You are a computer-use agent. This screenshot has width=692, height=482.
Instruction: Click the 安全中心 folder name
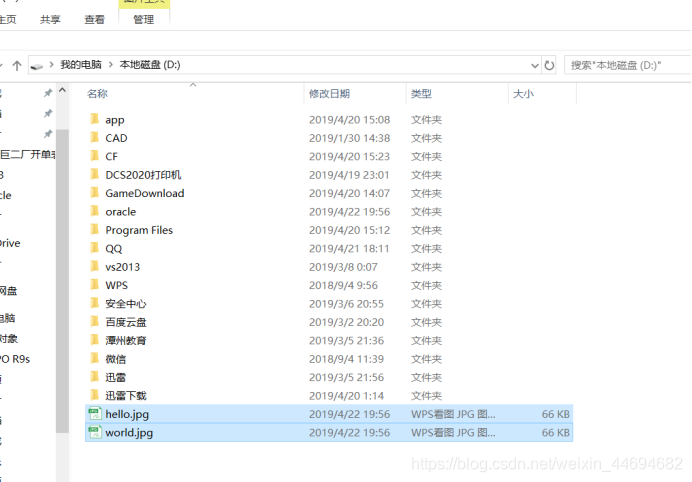[126, 304]
